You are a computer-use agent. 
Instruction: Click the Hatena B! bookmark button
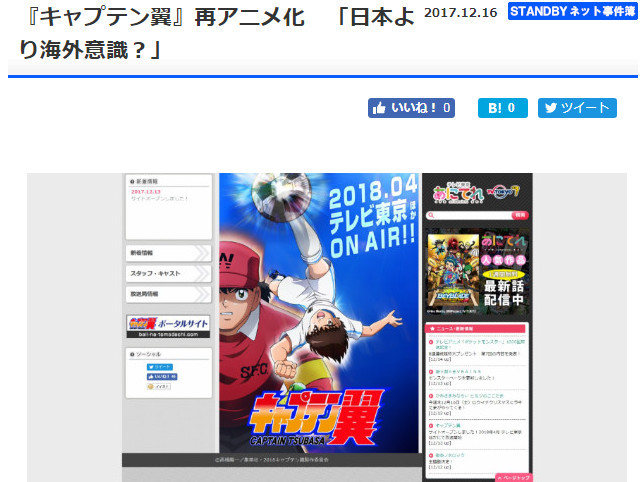click(x=502, y=108)
